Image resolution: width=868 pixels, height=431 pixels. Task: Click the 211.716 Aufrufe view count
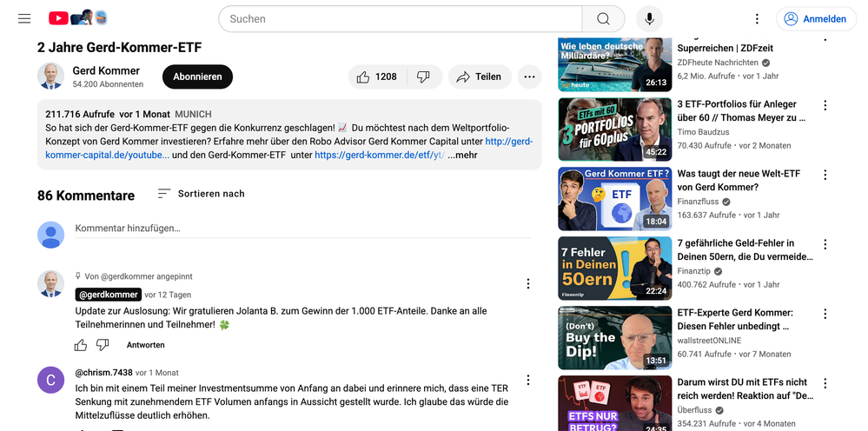(80, 115)
